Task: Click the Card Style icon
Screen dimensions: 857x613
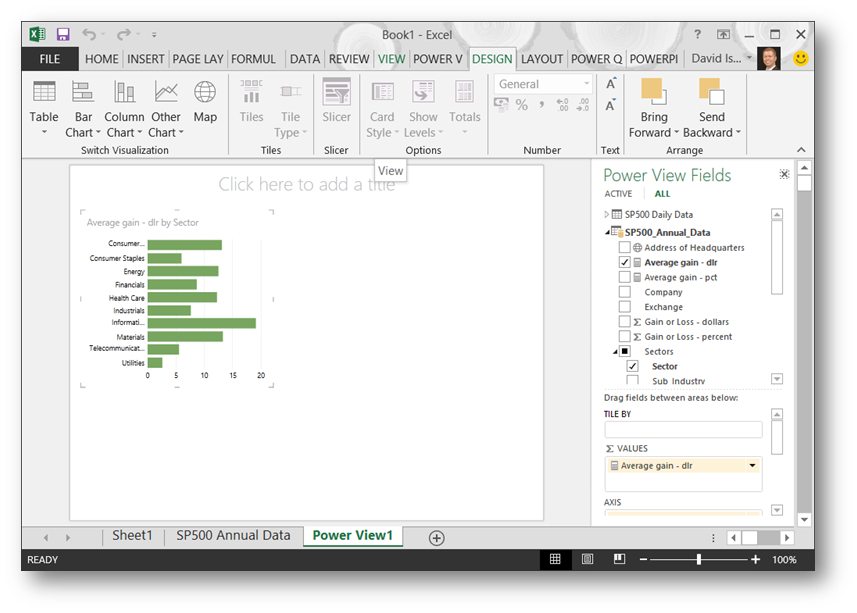Action: tap(382, 92)
